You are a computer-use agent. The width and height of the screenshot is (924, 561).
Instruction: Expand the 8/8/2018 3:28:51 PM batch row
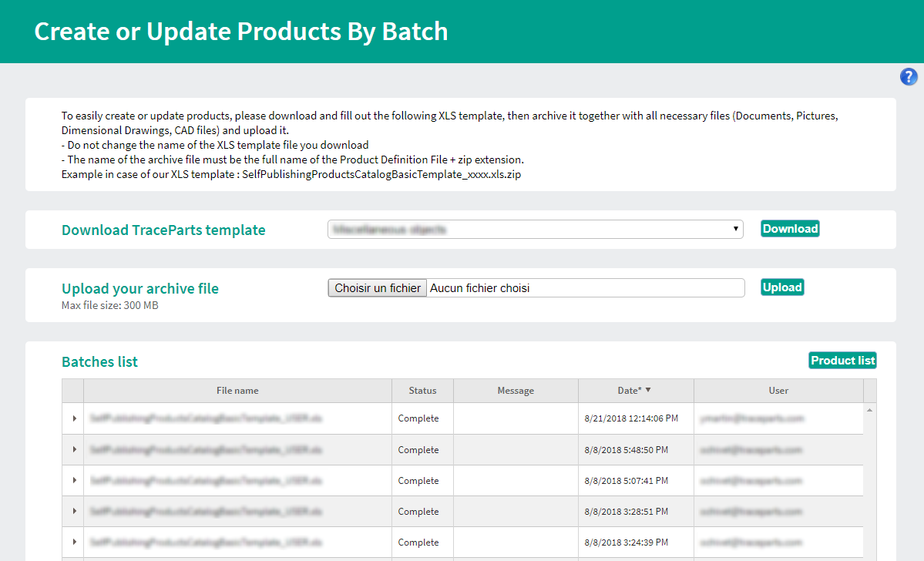[74, 512]
